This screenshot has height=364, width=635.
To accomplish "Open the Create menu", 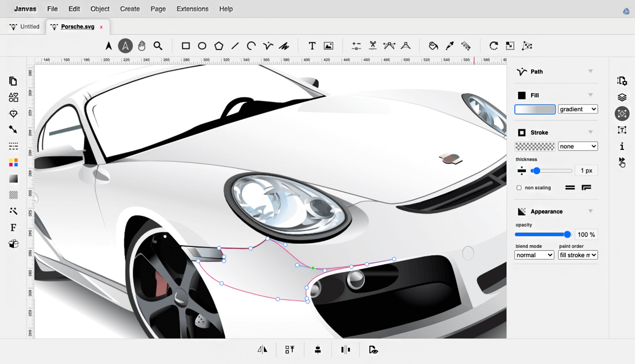I will (130, 9).
